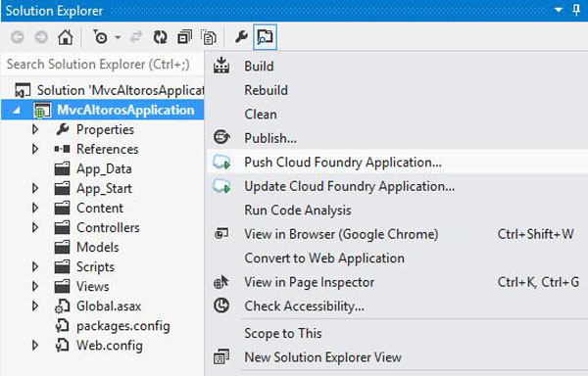Click the Forward navigation arrow icon

pos(41,37)
